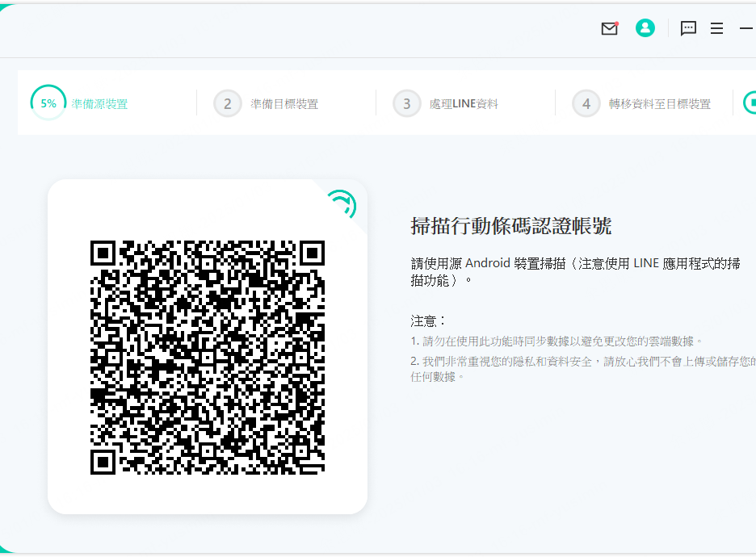The image size is (756, 557).
Task: Open the feedback chat bubble icon
Action: 688,28
